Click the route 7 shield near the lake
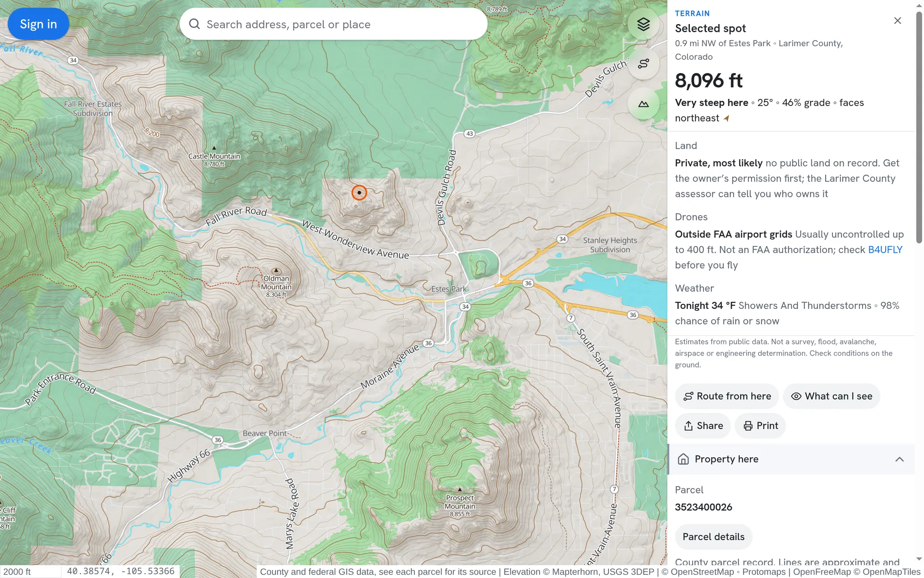 click(571, 318)
